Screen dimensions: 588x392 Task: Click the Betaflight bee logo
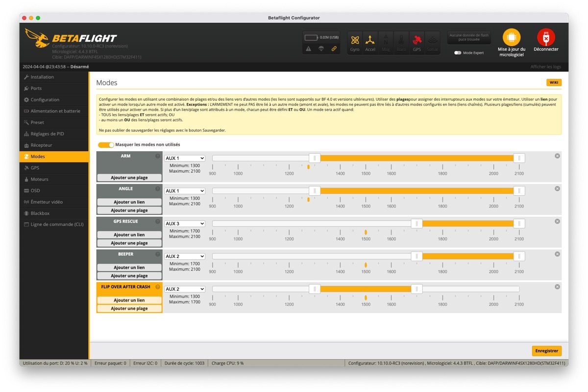[37, 38]
